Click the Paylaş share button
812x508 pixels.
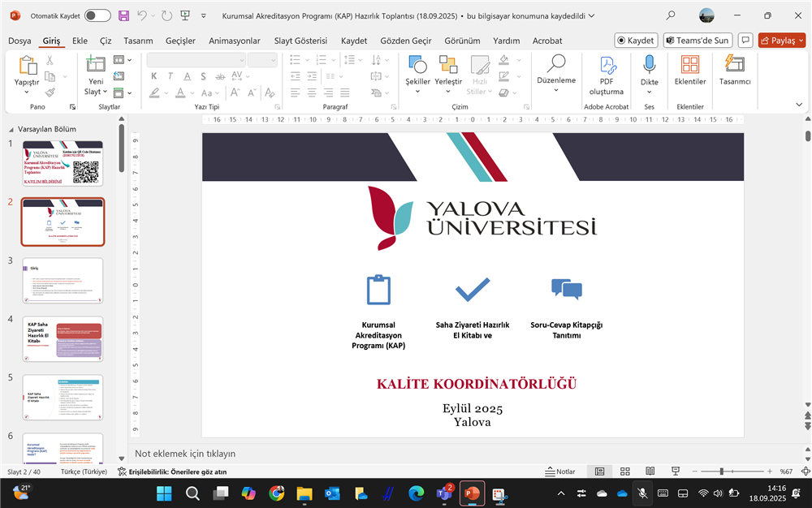click(781, 41)
